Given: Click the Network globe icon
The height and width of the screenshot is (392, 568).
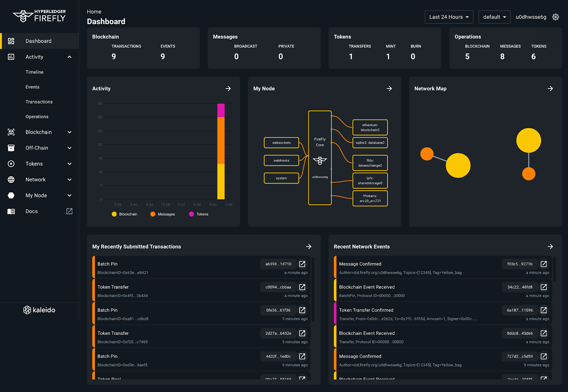Looking at the screenshot, I should 11,180.
